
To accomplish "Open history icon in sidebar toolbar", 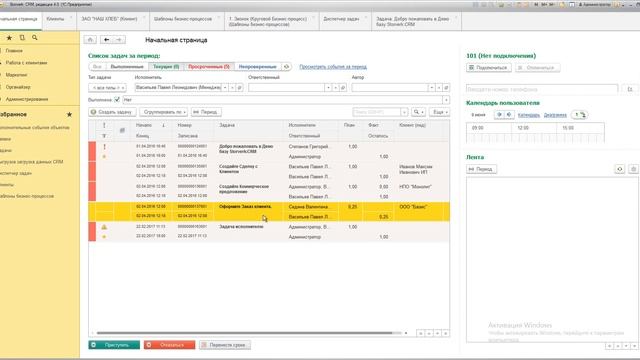I will click(22, 38).
